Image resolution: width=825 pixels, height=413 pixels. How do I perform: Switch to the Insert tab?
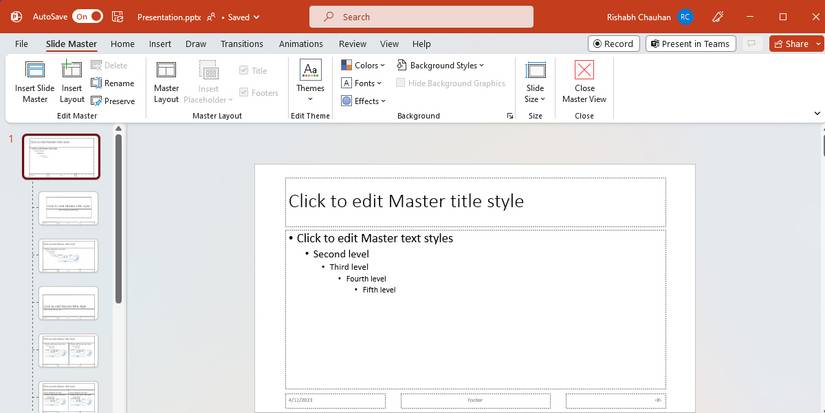tap(160, 44)
